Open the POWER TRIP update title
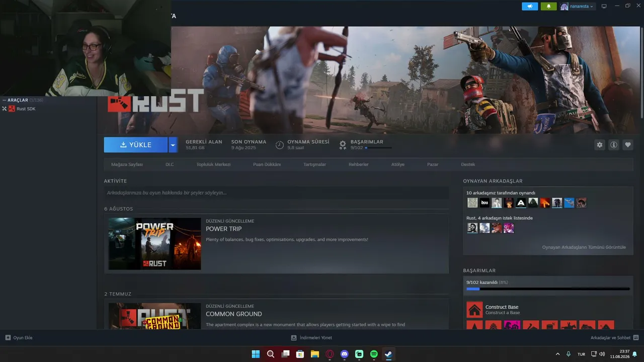Viewport: 644px width, 362px height. (223, 229)
